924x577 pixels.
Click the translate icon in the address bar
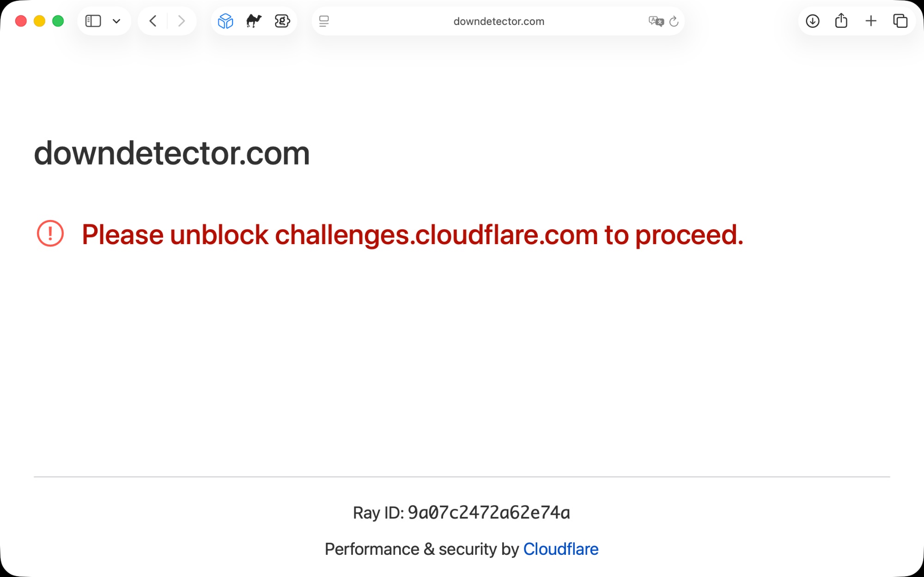click(x=656, y=21)
